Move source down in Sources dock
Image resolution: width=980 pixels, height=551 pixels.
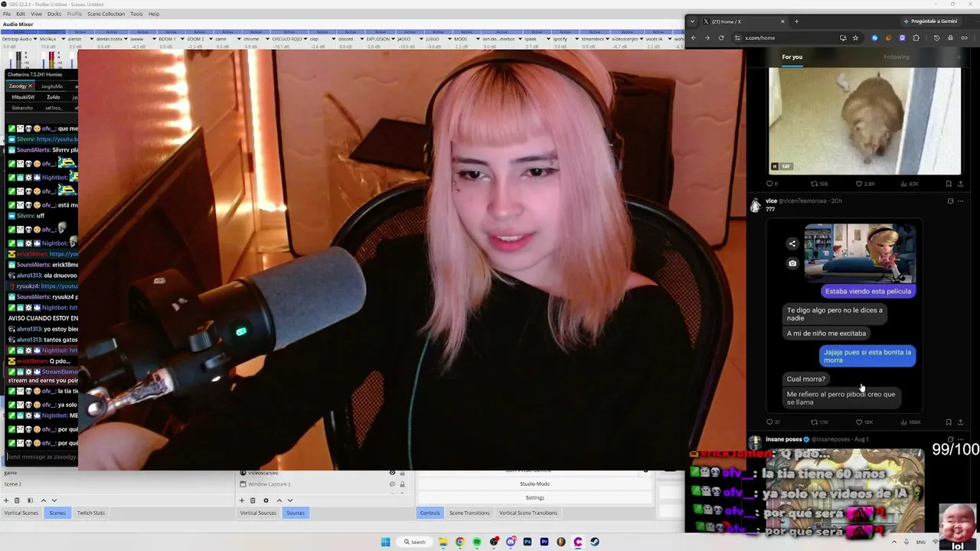pyautogui.click(x=289, y=500)
